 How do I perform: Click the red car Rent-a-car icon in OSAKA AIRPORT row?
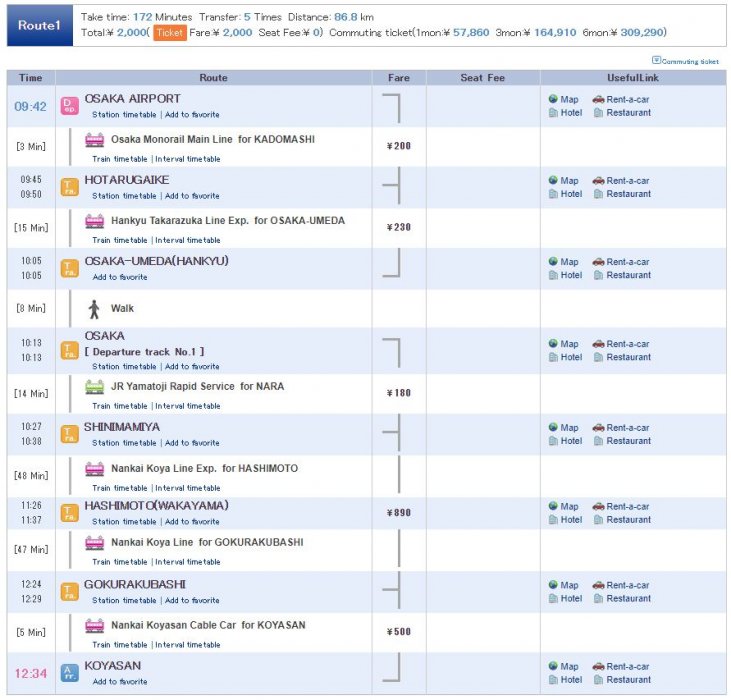599,99
